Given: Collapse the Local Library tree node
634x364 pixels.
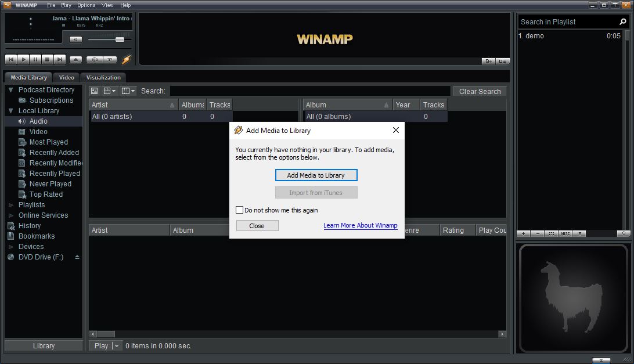Looking at the screenshot, I should 10,111.
